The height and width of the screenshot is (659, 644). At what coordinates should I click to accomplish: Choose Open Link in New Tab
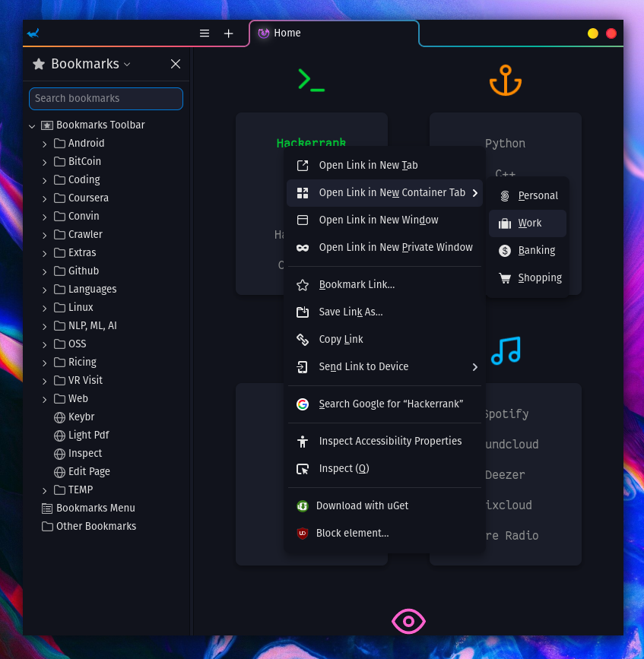click(x=385, y=166)
